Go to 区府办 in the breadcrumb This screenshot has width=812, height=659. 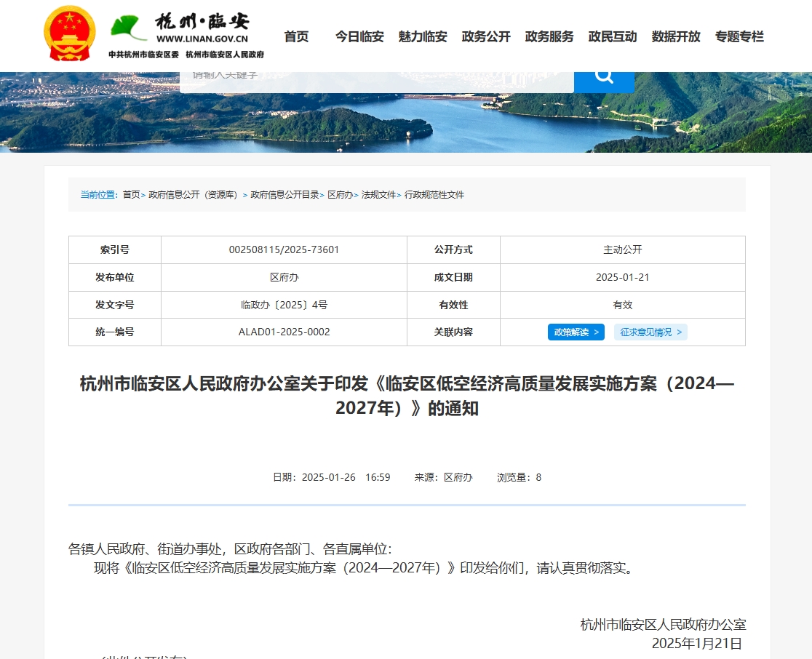coord(340,195)
